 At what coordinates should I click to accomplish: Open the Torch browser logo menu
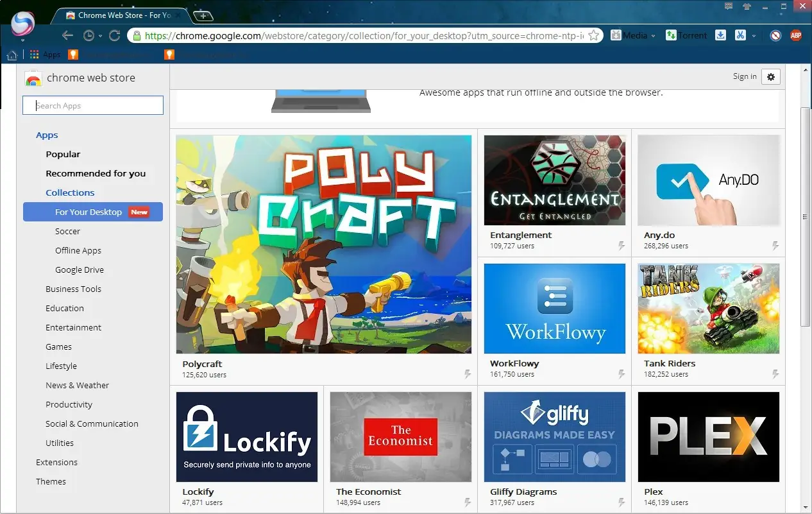pyautogui.click(x=23, y=25)
